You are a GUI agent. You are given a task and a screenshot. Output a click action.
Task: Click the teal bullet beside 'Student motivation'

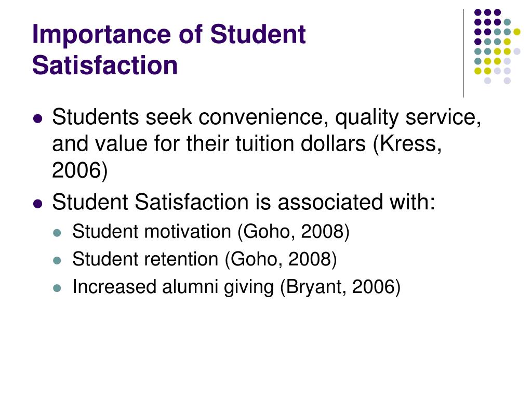pos(57,233)
